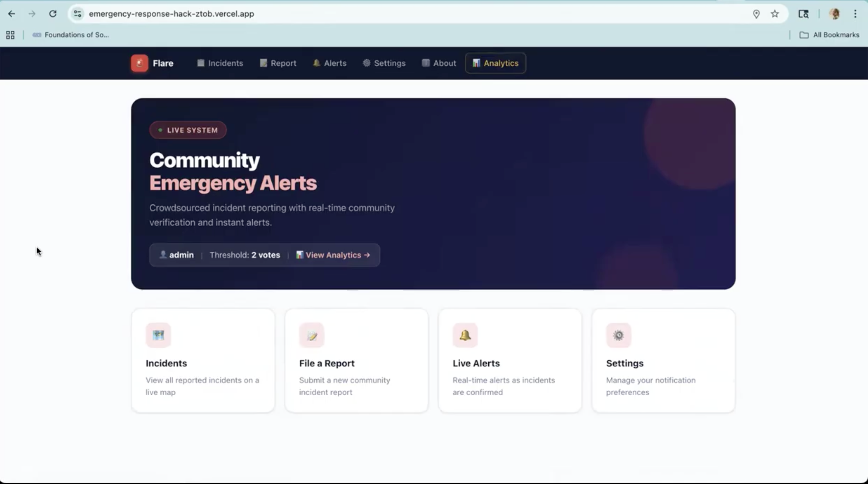The image size is (868, 484).
Task: Open Chrome three-dot menu
Action: (x=855, y=14)
